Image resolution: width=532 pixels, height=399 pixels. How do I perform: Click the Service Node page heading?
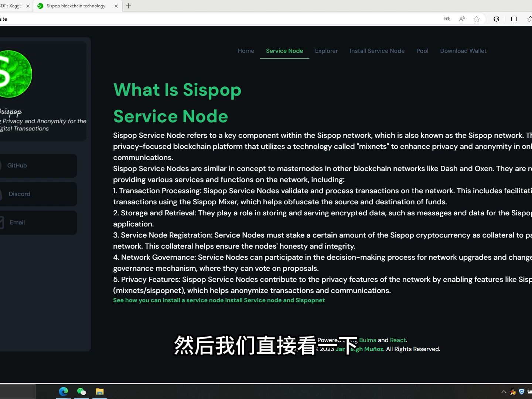pyautogui.click(x=171, y=116)
